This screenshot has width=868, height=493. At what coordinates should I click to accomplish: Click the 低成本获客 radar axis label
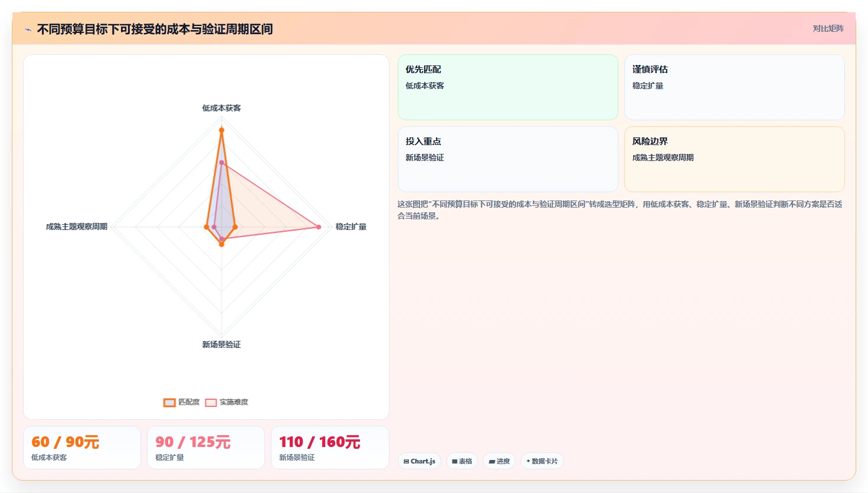tap(221, 108)
